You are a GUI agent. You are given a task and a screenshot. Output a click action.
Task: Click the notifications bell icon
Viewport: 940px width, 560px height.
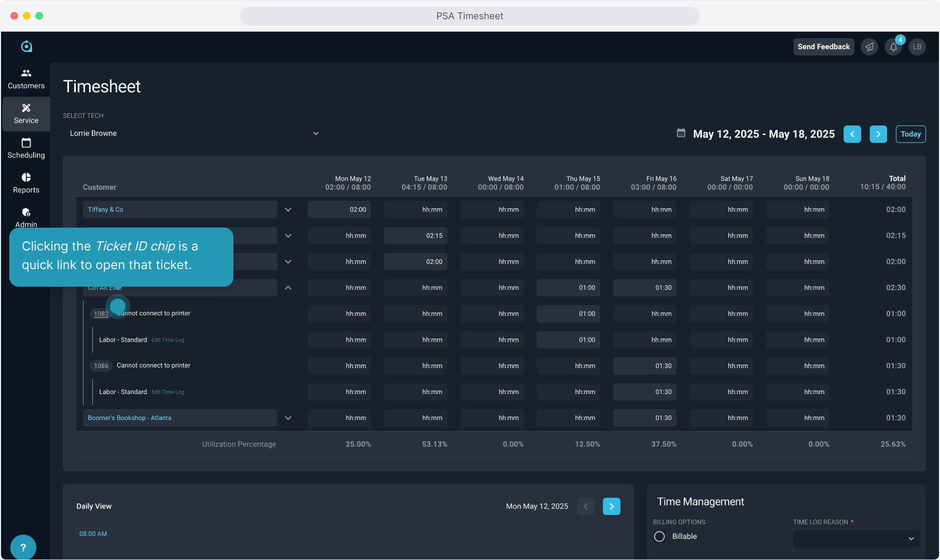(893, 47)
